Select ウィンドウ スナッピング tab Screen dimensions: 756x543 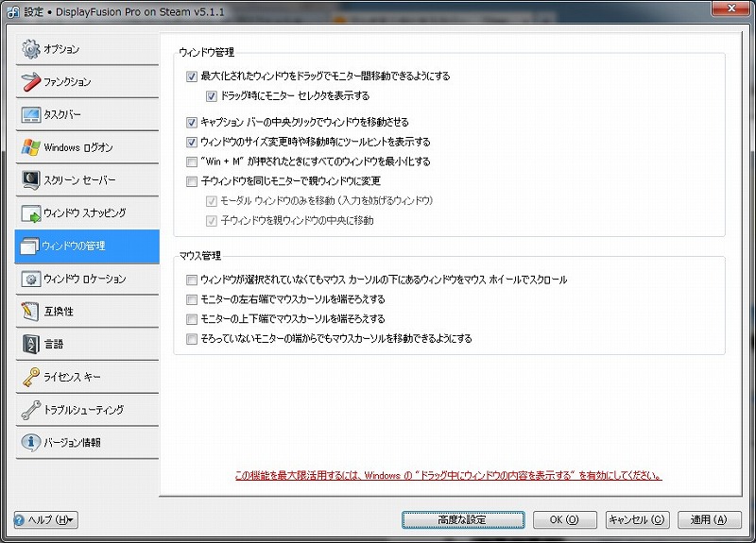[87, 213]
